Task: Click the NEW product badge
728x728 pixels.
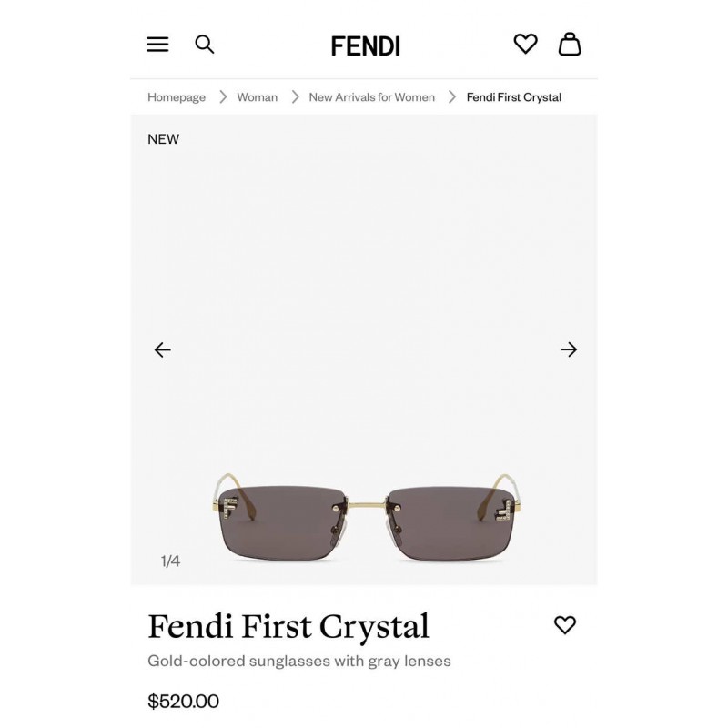Action: coord(163,139)
